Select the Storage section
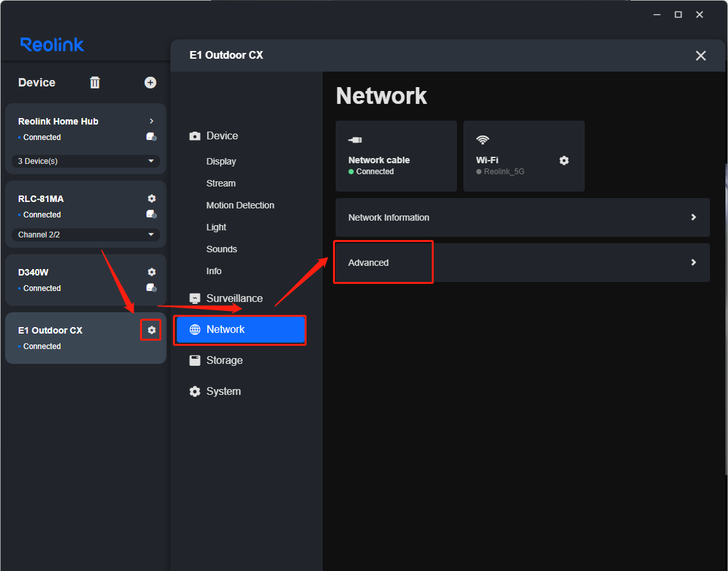Screen dimensions: 728x571 (216, 360)
